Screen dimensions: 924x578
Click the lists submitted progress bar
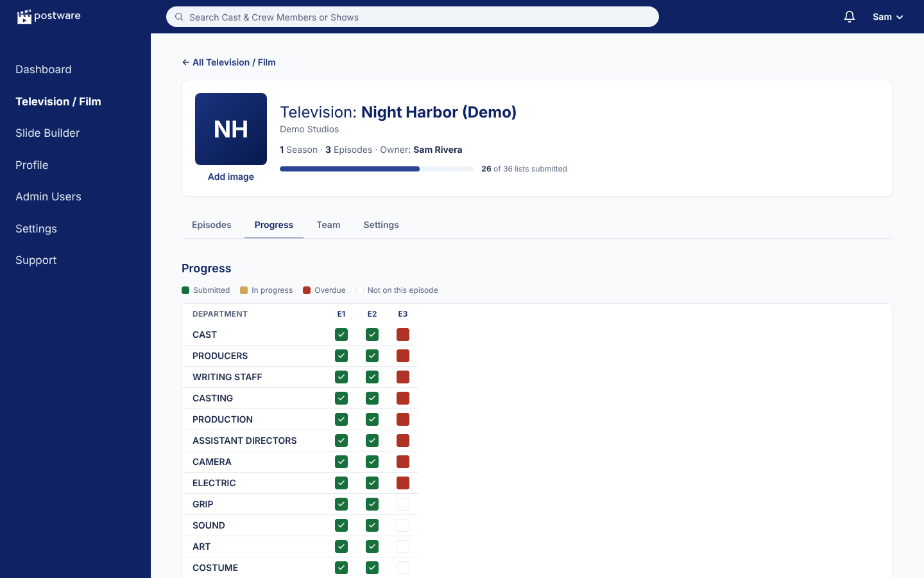coord(377,169)
